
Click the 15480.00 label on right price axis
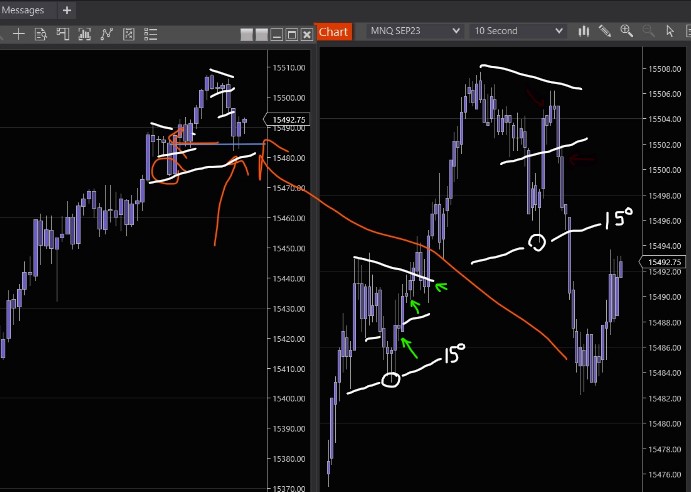click(664, 424)
